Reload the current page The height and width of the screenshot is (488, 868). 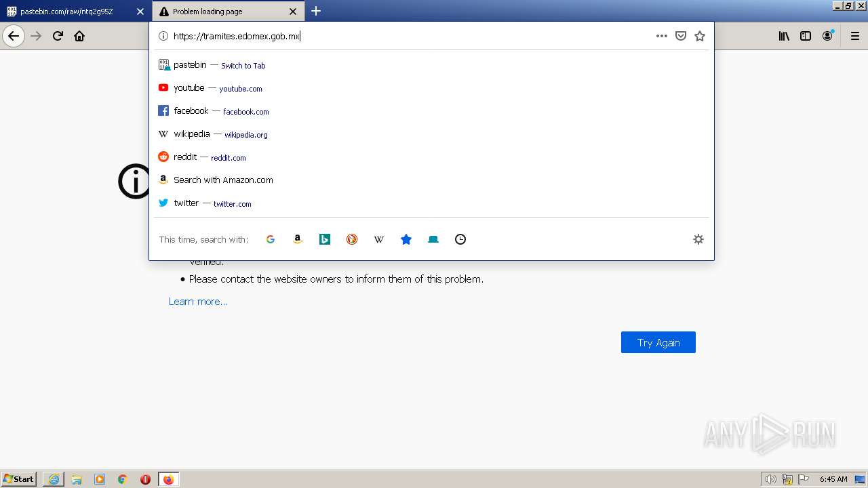pos(58,36)
